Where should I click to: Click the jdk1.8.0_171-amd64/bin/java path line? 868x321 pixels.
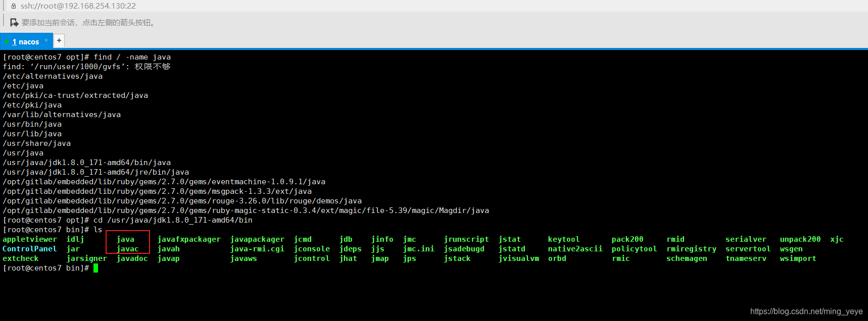click(x=87, y=163)
